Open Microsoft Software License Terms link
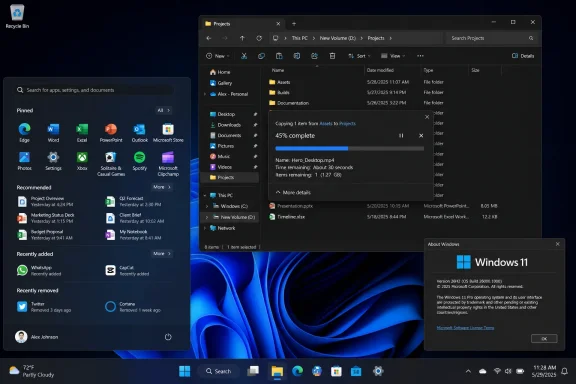Image resolution: width=576 pixels, height=384 pixels. 465,328
